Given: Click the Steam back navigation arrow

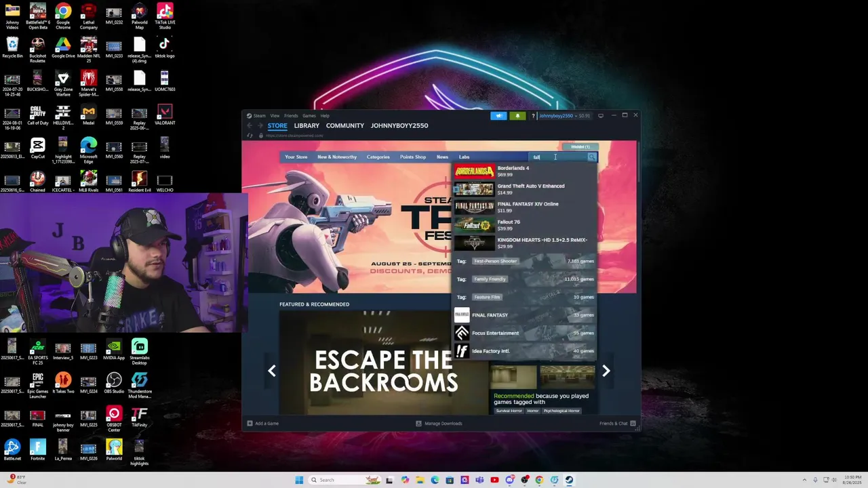Looking at the screenshot, I should coord(250,125).
